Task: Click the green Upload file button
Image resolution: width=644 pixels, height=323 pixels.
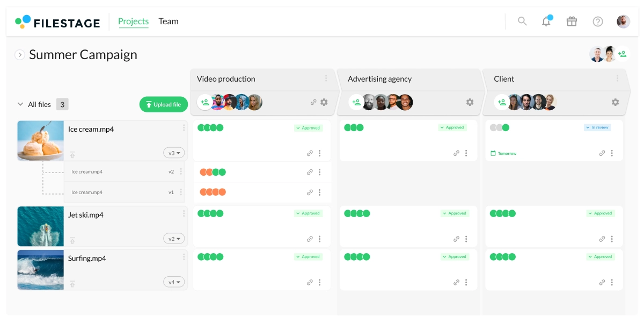Action: pyautogui.click(x=164, y=104)
